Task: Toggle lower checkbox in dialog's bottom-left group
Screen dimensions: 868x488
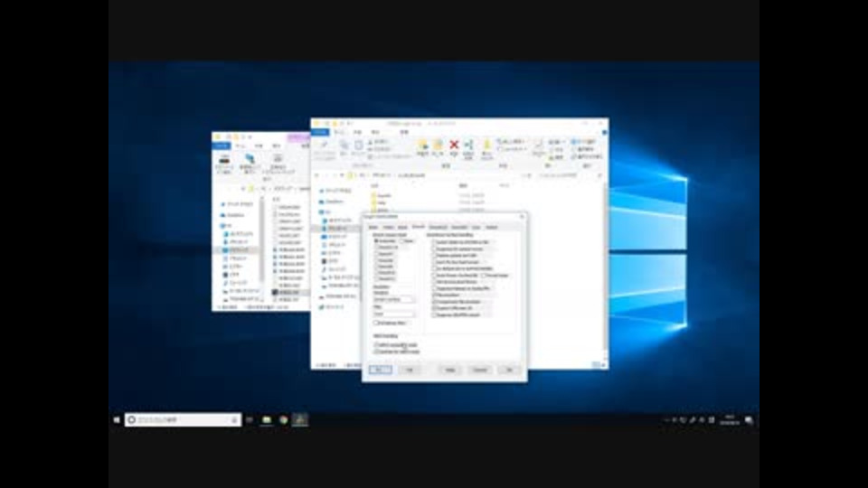Action: [x=376, y=352]
